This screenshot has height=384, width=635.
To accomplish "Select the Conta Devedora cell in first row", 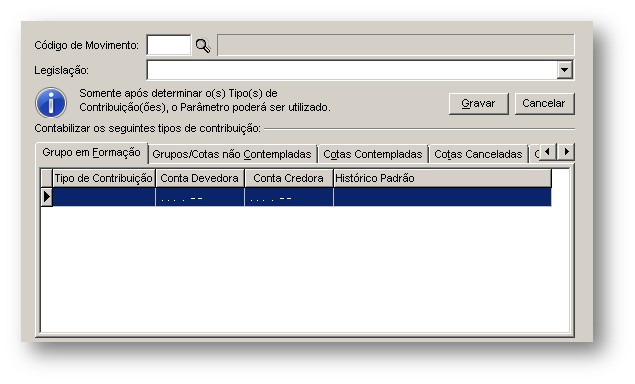I will tap(200, 197).
